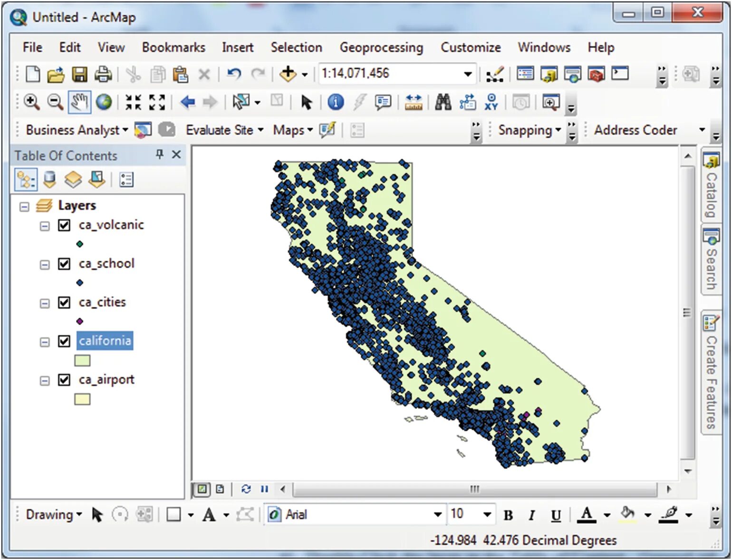The image size is (732, 560).
Task: Collapse the california layer legend
Action: point(44,342)
